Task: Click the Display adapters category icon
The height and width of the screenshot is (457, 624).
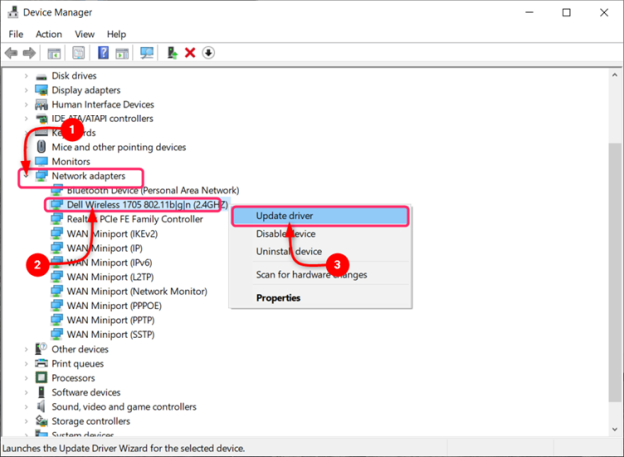Action: pyautogui.click(x=41, y=90)
